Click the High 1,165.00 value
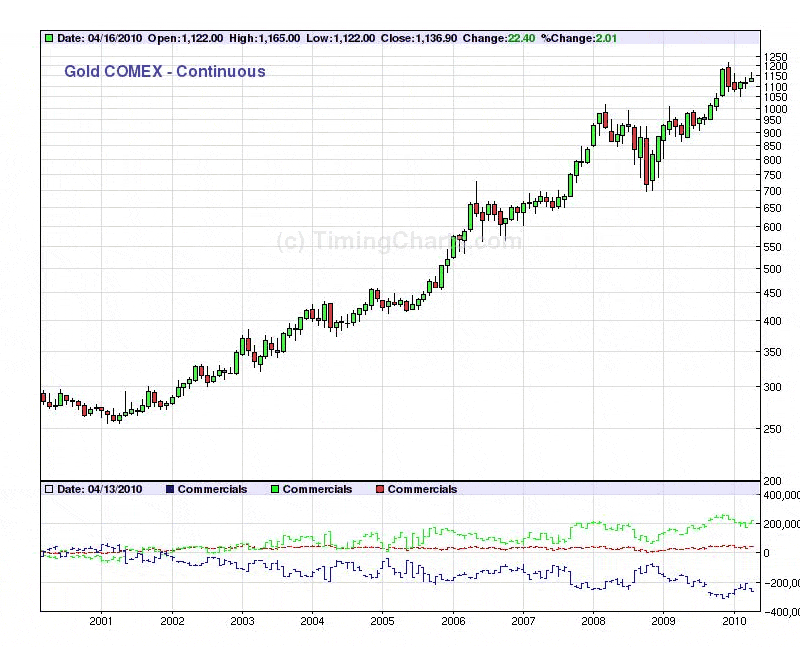 point(257,39)
